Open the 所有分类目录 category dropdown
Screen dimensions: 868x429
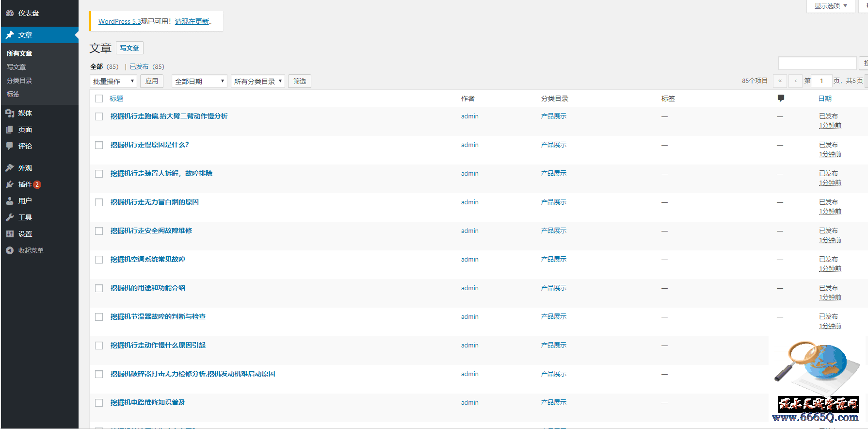(257, 81)
